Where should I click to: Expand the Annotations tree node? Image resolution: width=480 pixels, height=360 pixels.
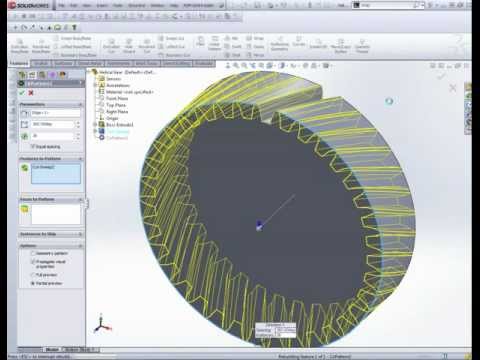point(95,85)
